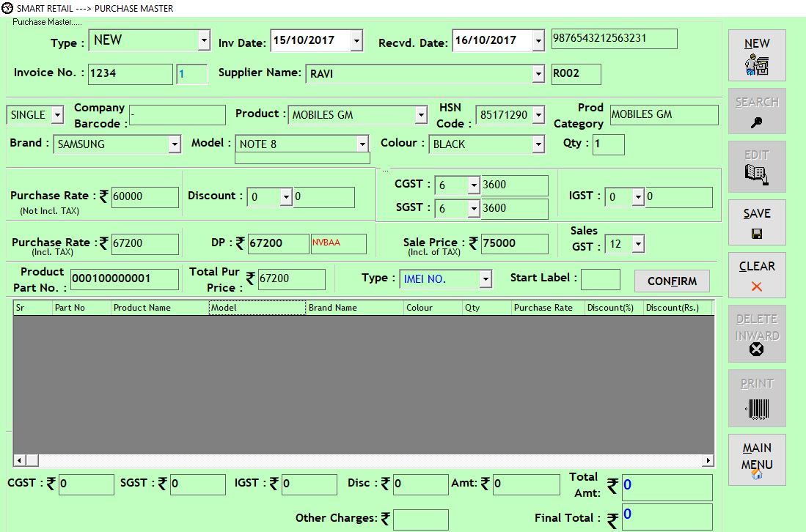Viewport: 806px width, 532px height.
Task: Open the Recvd. Date picker dropdown
Action: pos(538,40)
